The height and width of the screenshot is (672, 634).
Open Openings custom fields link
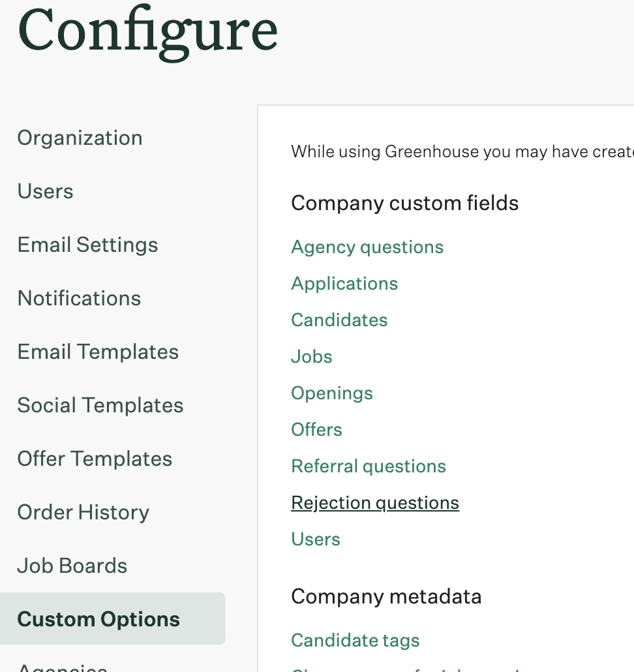[332, 393]
